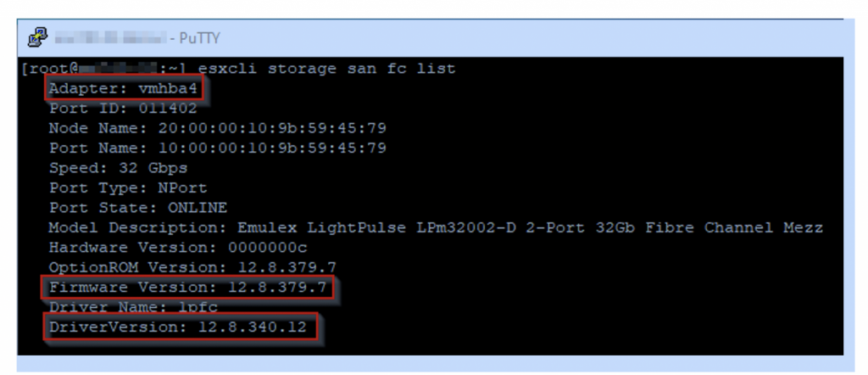
Task: Select the PuTTY window title bar
Action: (430, 37)
